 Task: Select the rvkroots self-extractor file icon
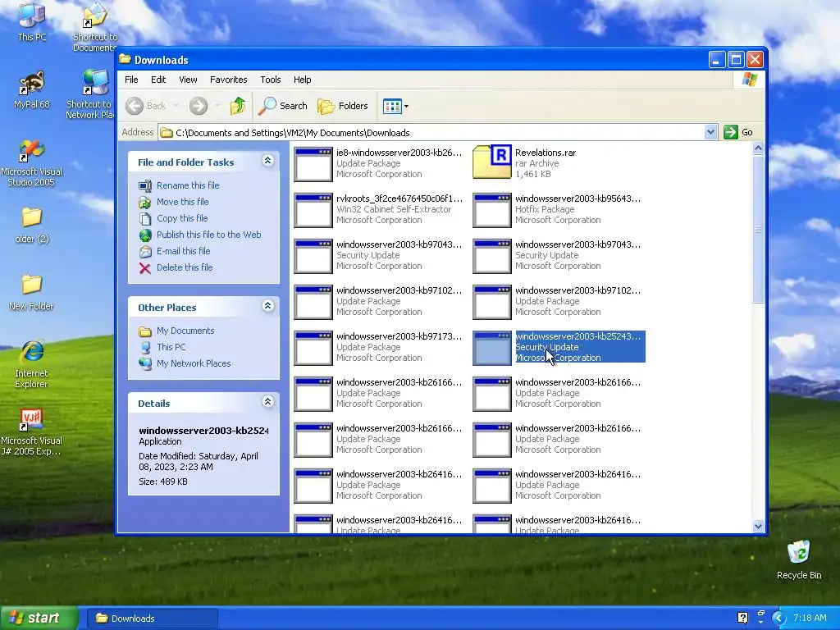[313, 210]
